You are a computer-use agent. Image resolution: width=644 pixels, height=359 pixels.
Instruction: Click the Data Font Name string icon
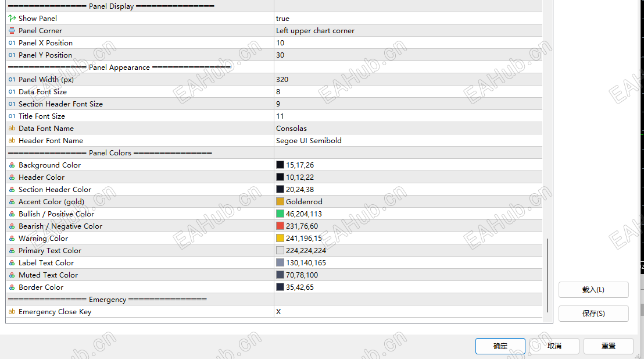coord(12,129)
